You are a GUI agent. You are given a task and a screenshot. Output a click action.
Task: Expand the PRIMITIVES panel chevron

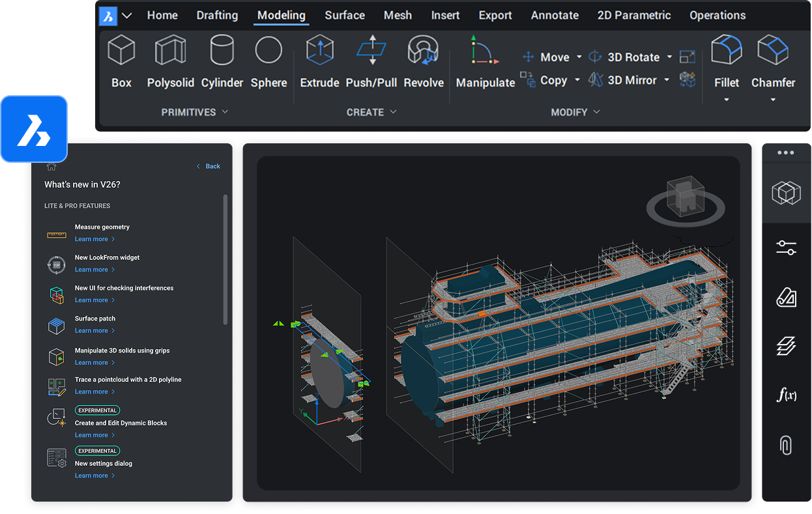point(225,112)
